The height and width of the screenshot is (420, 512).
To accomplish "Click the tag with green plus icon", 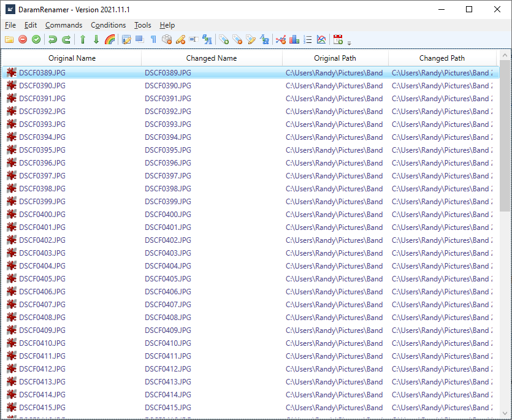I will pos(224,39).
